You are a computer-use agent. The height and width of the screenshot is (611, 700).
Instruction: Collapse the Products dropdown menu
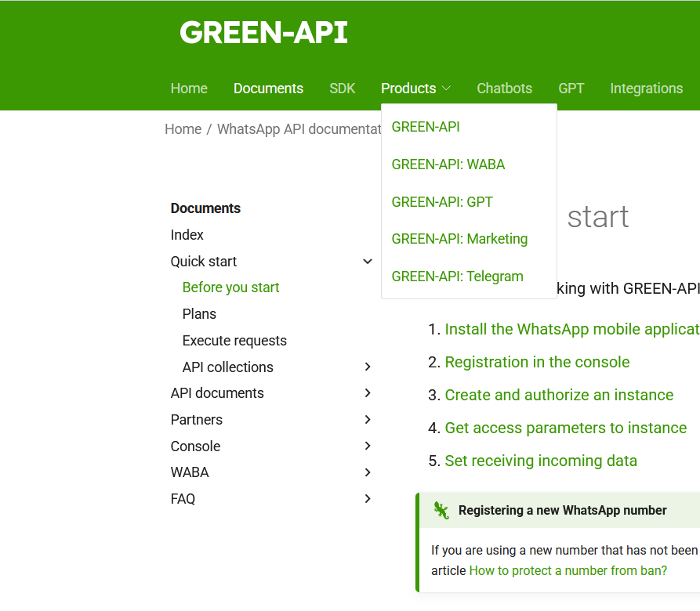coord(415,89)
